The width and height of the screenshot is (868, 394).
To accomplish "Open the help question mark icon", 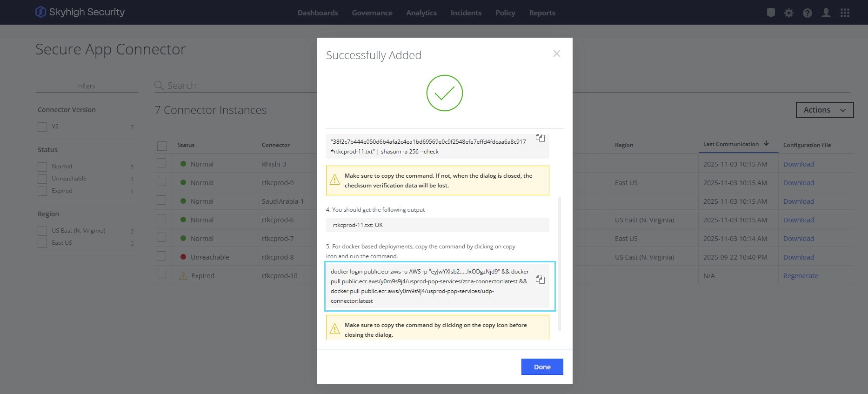I will (808, 13).
